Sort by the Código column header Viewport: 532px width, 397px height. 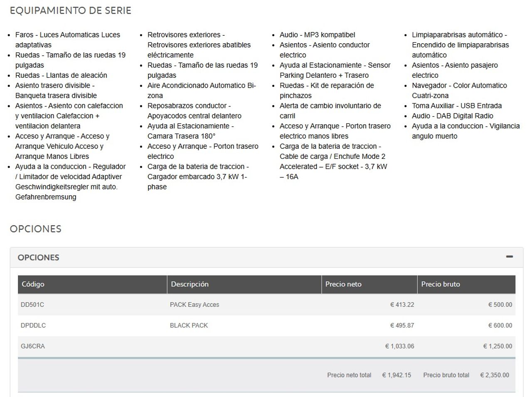pos(33,284)
